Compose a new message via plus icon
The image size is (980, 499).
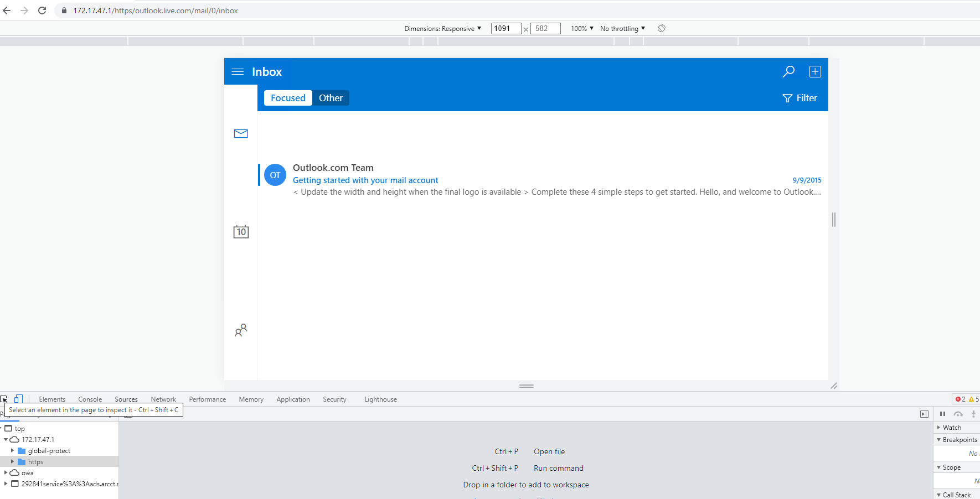(x=814, y=71)
